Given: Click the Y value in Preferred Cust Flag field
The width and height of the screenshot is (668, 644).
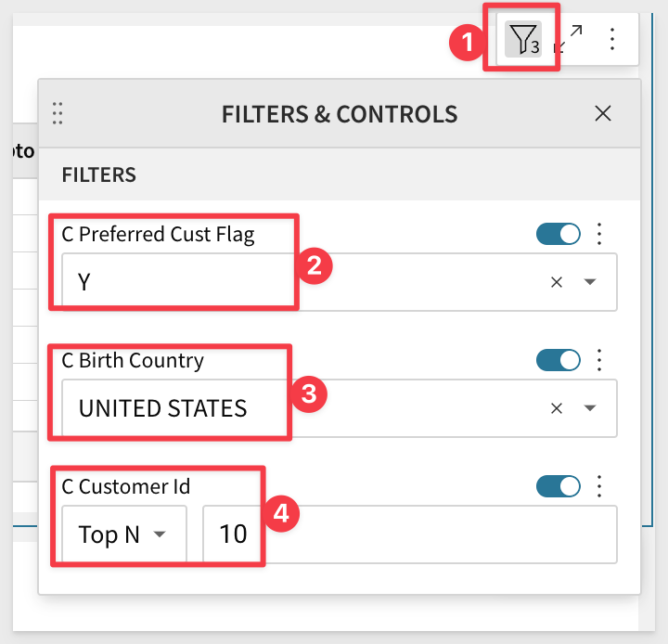Looking at the screenshot, I should coord(83,282).
